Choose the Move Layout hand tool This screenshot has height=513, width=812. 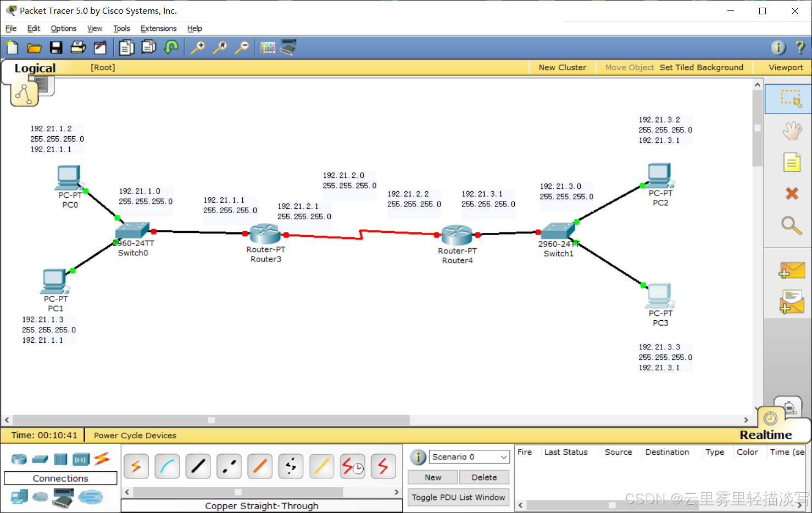[x=792, y=131]
